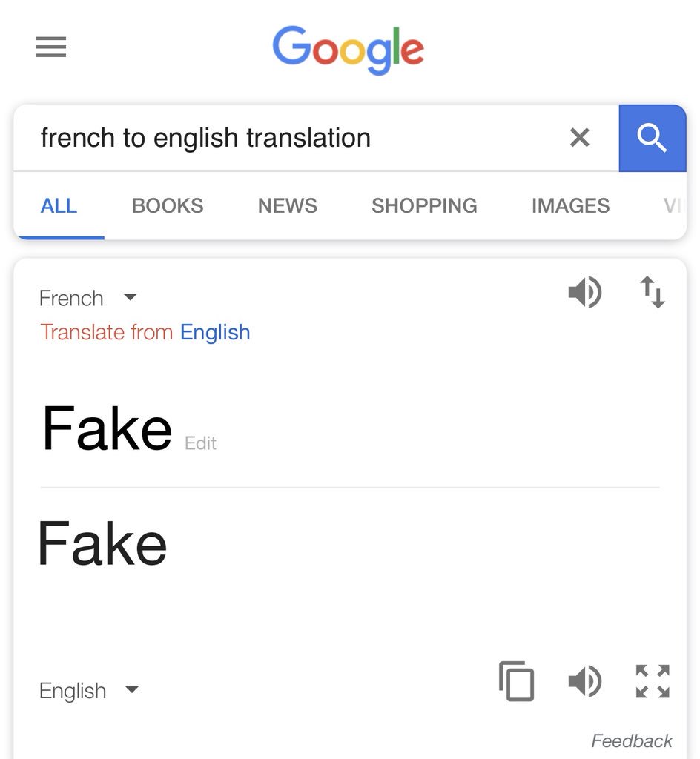Switch to the News tab
Screen dimensions: 700x759
[287, 205]
